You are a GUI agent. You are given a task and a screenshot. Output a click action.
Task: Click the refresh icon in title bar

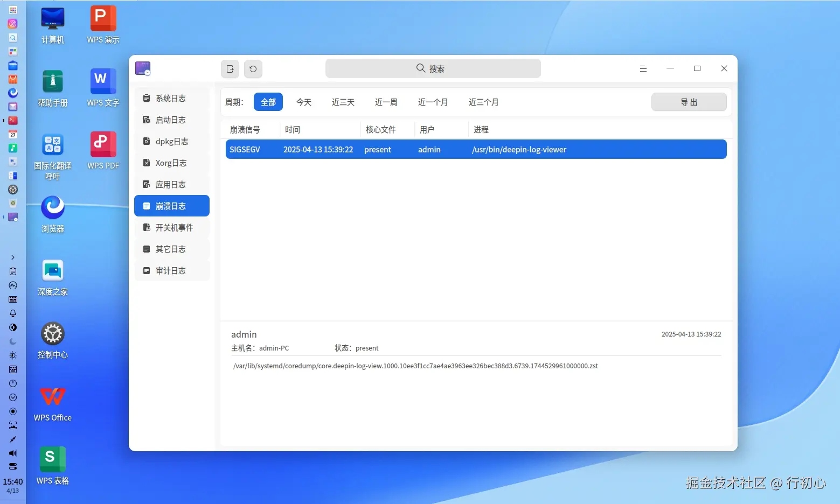pyautogui.click(x=253, y=69)
